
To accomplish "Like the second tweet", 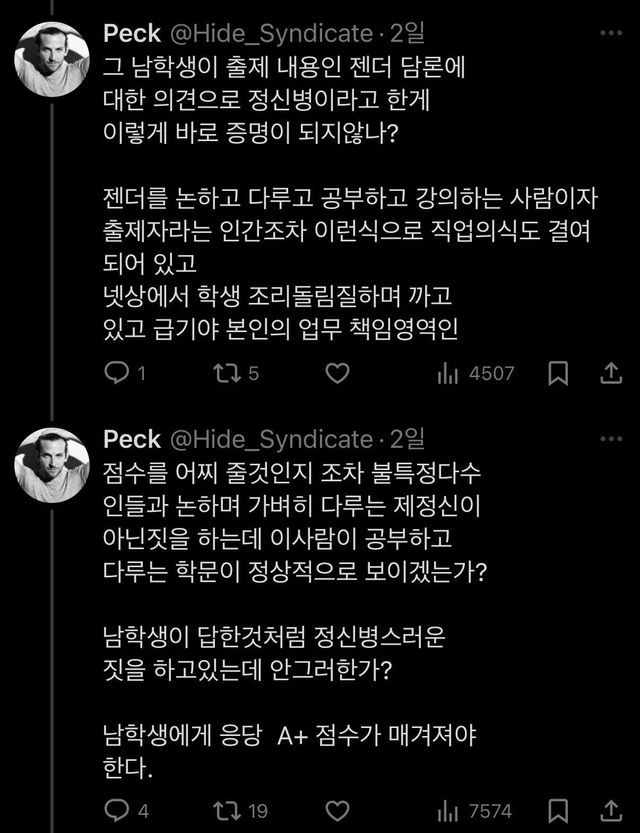I will [x=338, y=810].
